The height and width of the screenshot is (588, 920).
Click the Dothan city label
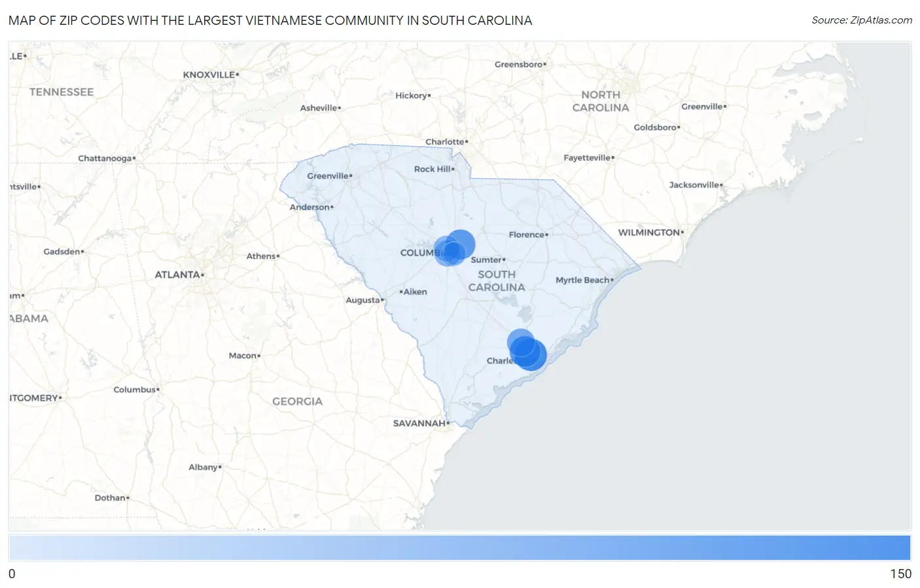(110, 498)
